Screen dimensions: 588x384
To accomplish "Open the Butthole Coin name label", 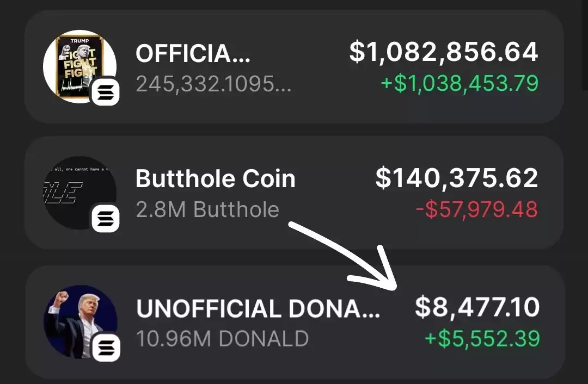I will (215, 179).
